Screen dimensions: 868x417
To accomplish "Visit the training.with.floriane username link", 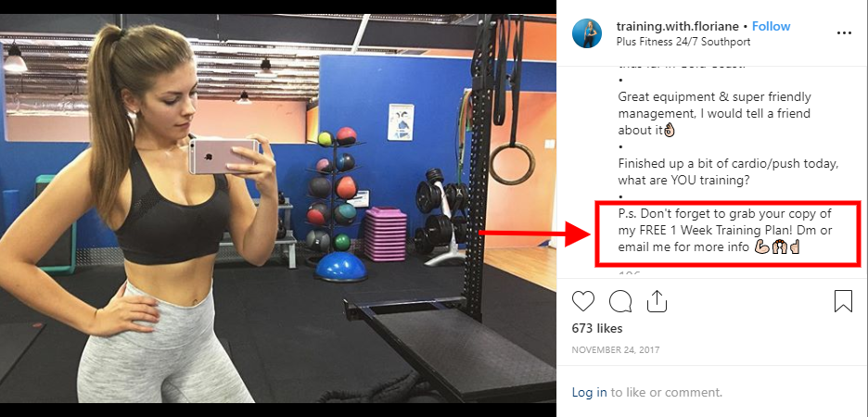I will [677, 26].
